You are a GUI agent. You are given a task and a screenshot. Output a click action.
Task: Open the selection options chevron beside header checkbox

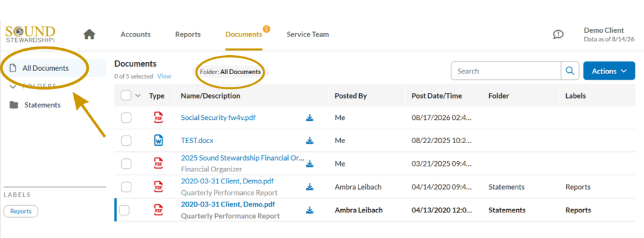138,95
